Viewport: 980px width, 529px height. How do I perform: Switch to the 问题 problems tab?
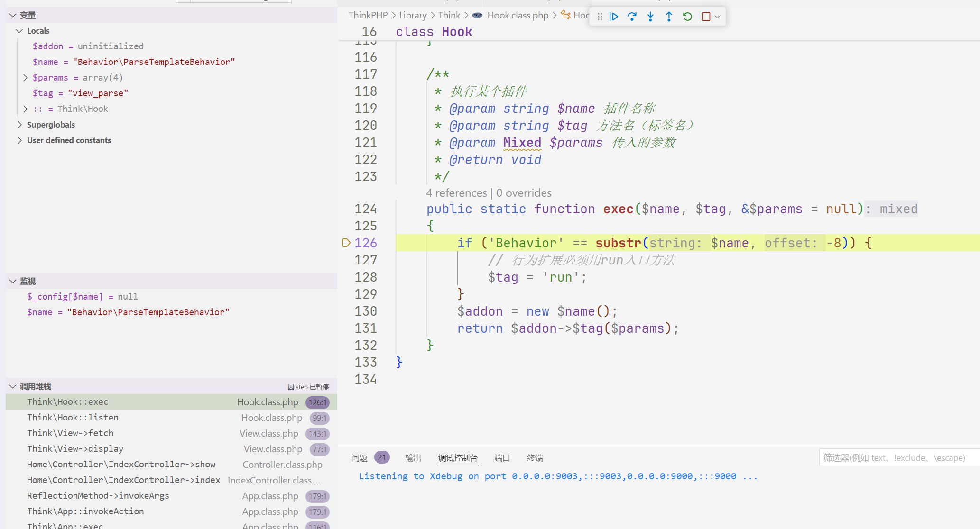point(359,458)
